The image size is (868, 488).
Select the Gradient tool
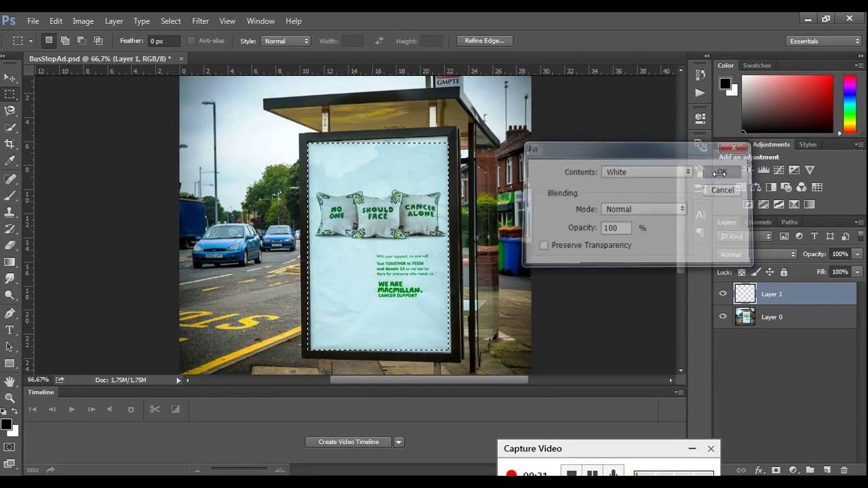click(x=9, y=262)
